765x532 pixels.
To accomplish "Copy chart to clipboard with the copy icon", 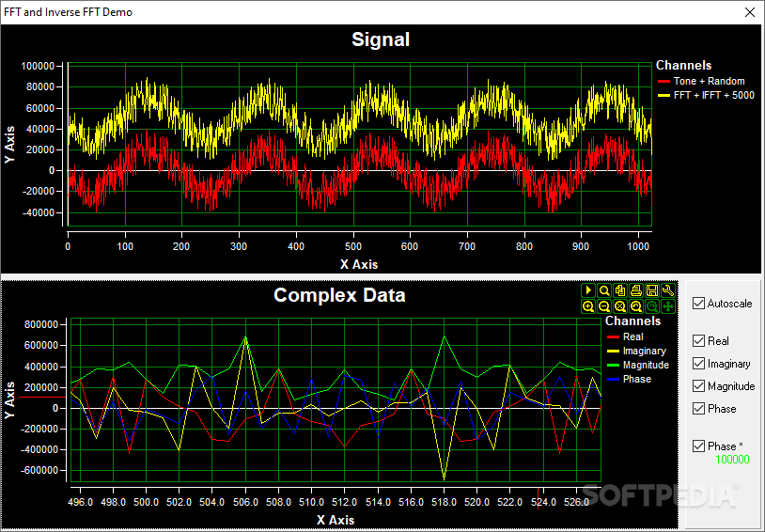I will coord(620,290).
